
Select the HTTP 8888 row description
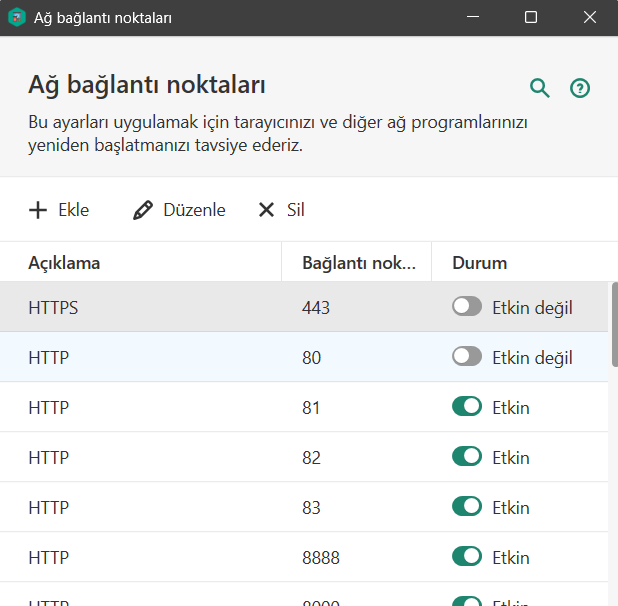pyautogui.click(x=48, y=557)
